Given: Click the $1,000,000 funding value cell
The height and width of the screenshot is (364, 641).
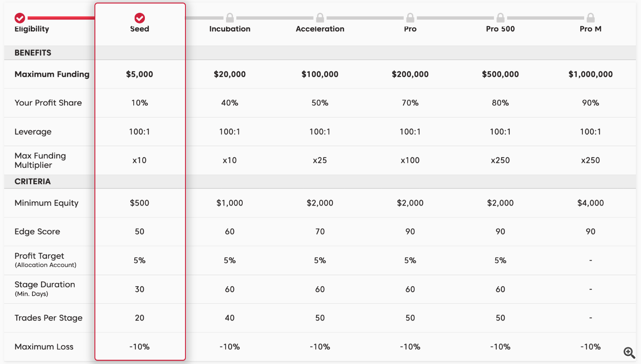Looking at the screenshot, I should tap(590, 74).
